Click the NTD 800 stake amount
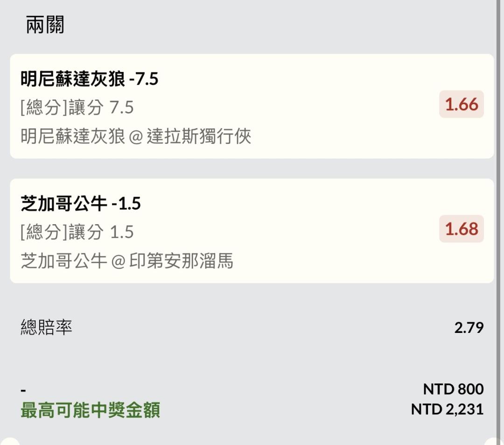Viewport: 504px width, 445px height. point(453,389)
